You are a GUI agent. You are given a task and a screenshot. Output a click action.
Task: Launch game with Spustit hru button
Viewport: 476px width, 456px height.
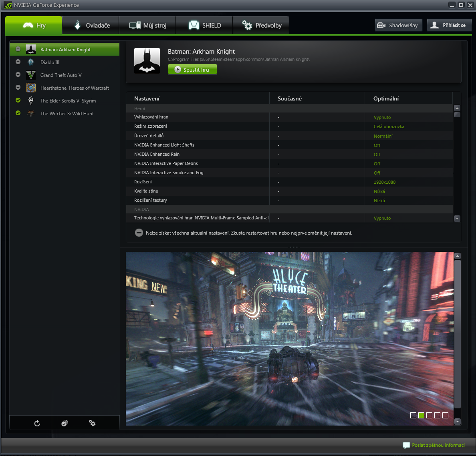point(192,70)
